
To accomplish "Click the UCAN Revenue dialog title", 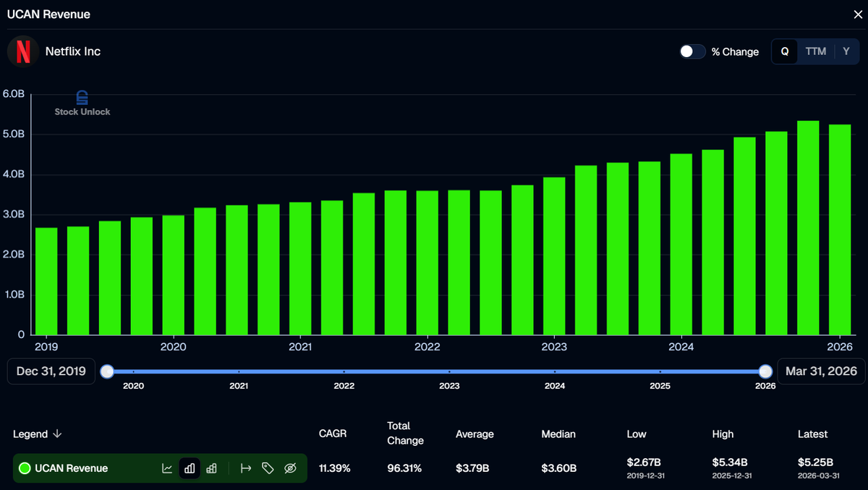I will click(x=49, y=14).
